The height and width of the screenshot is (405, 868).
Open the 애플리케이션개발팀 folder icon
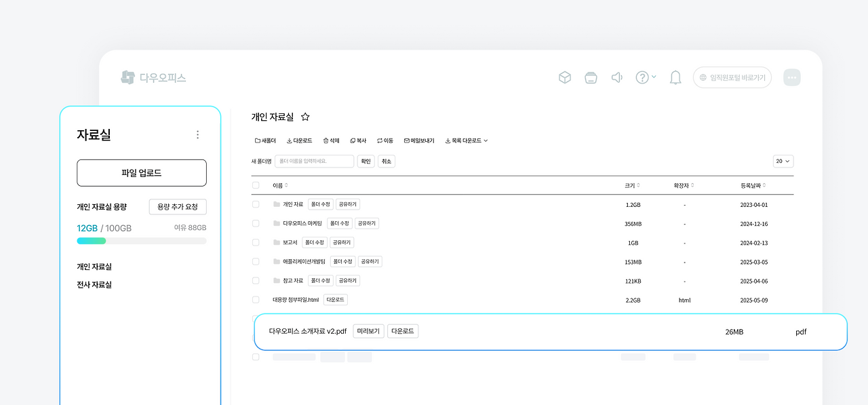(x=277, y=261)
